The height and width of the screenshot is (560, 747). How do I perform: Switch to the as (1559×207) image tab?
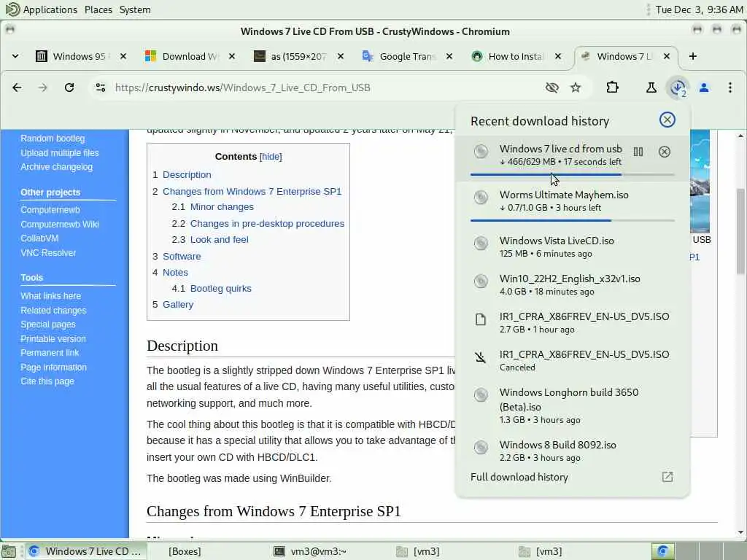(x=298, y=56)
